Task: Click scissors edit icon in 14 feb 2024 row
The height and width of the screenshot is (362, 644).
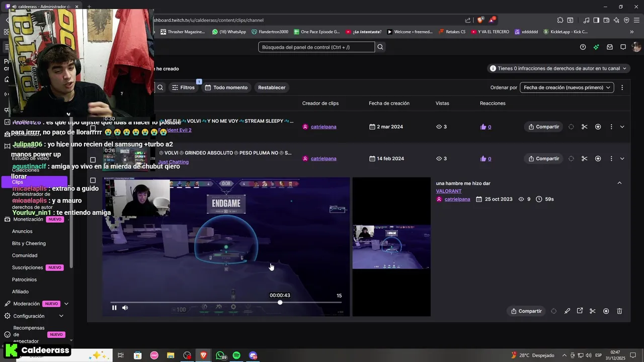Action: click(x=584, y=158)
